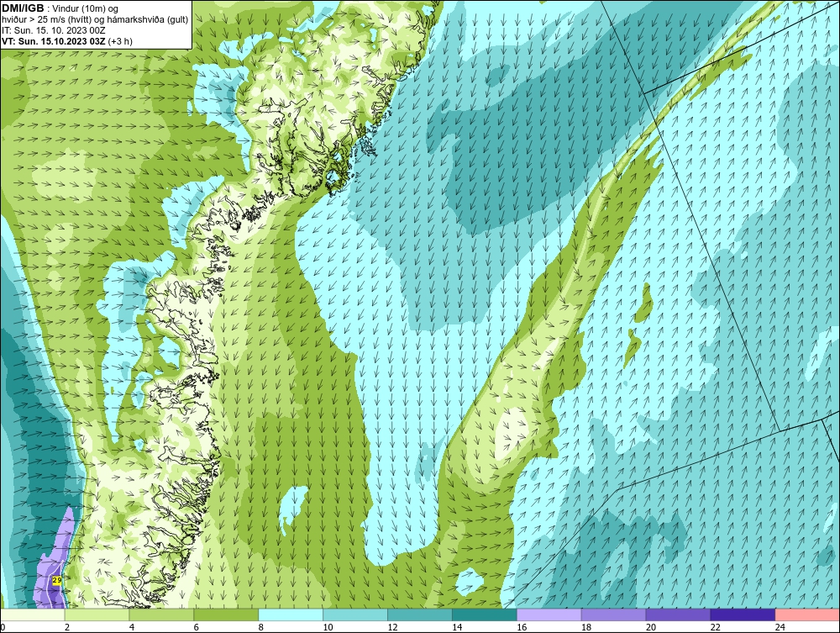Image resolution: width=840 pixels, height=633 pixels.
Task: Click the purple 18–20 m/s legend swatch
Action: [x=613, y=615]
